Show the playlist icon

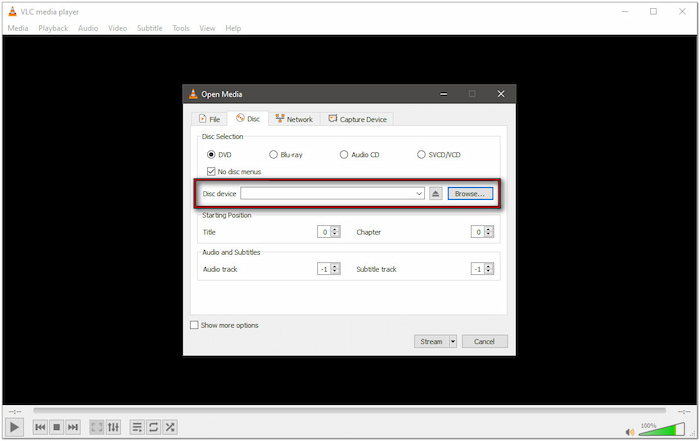point(137,427)
